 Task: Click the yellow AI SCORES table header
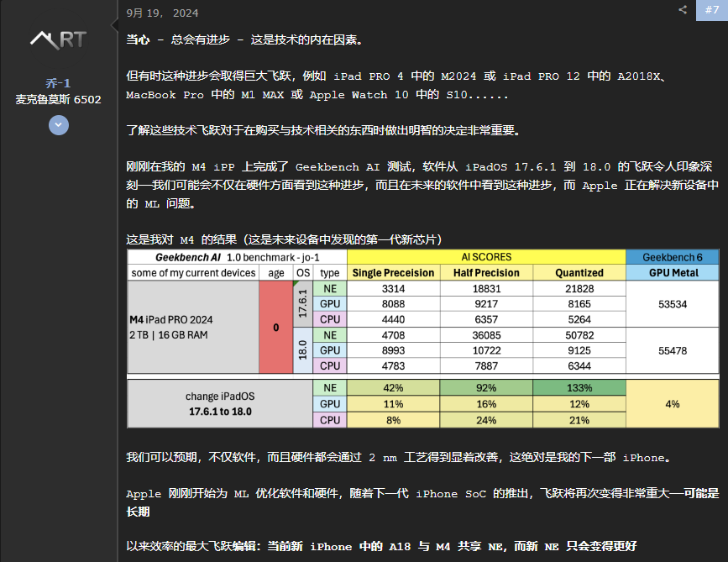click(486, 257)
